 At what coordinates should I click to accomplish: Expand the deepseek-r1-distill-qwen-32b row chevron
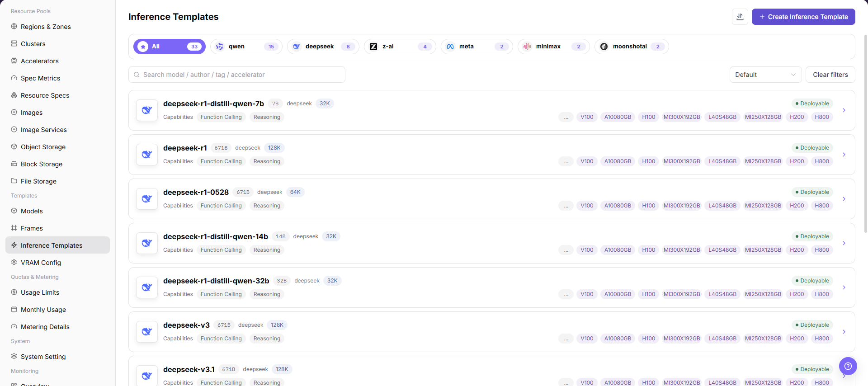[844, 287]
